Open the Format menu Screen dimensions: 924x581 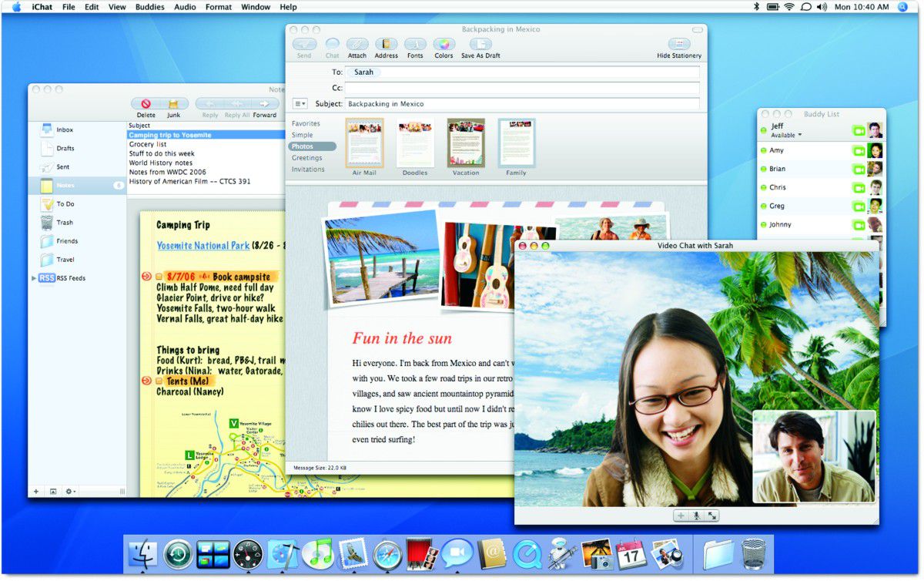click(x=219, y=7)
